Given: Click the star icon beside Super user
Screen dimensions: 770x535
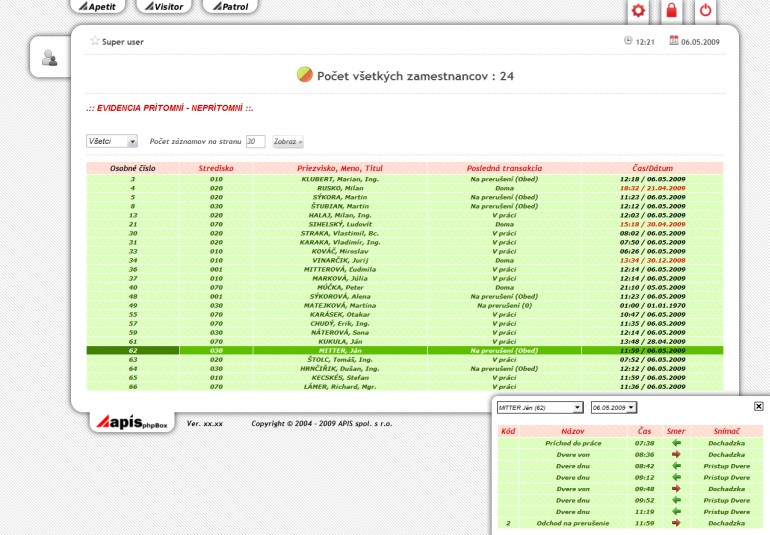Looking at the screenshot, I should 95,42.
